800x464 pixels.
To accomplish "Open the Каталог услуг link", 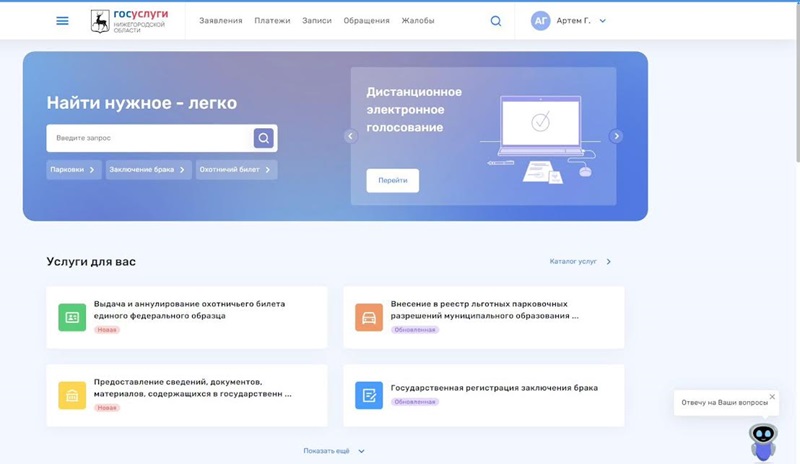I will click(580, 261).
